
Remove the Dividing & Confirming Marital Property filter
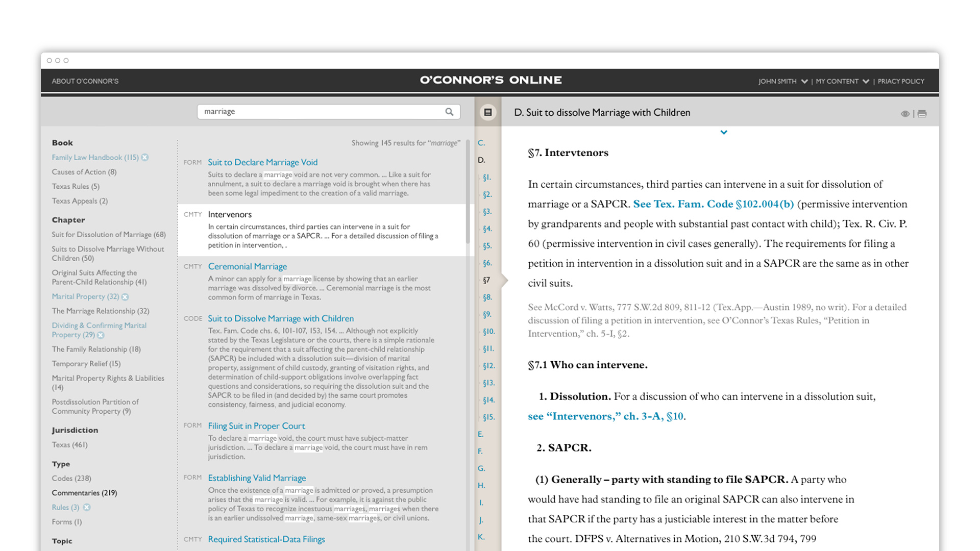(x=101, y=335)
